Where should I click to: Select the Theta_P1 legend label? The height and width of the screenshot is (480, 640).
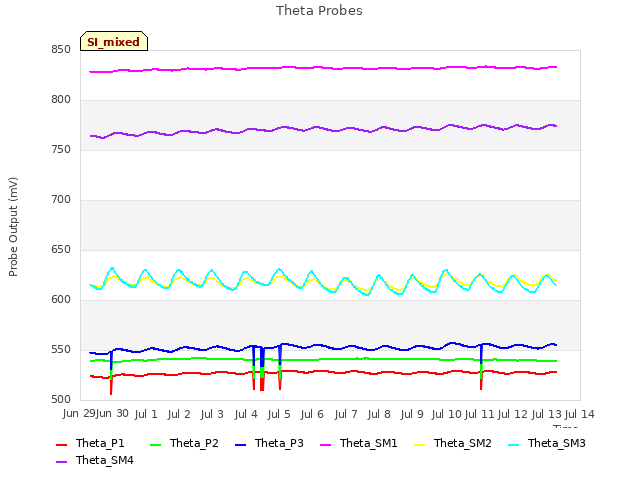100,443
